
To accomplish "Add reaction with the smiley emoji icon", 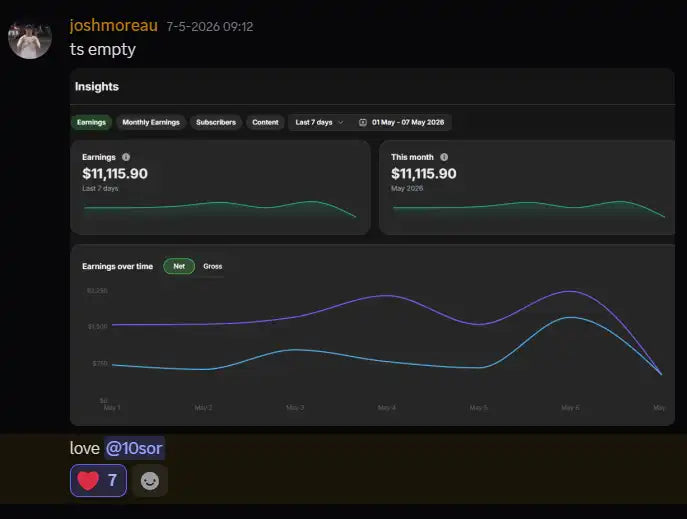I will [x=150, y=481].
